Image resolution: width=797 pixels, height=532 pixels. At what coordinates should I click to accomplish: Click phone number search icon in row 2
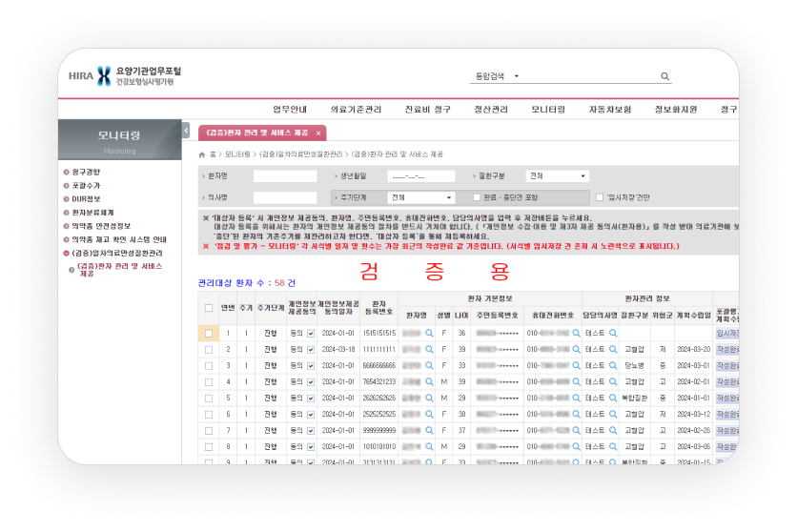point(576,350)
